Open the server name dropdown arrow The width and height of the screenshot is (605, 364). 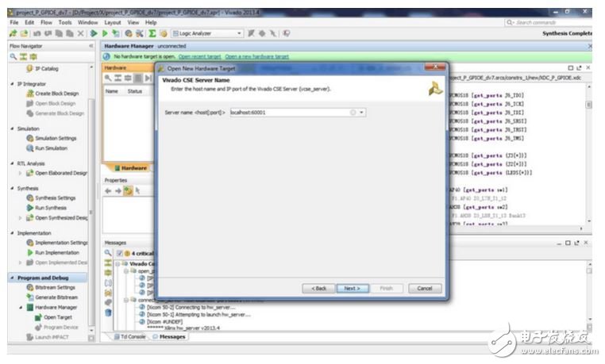(x=362, y=113)
